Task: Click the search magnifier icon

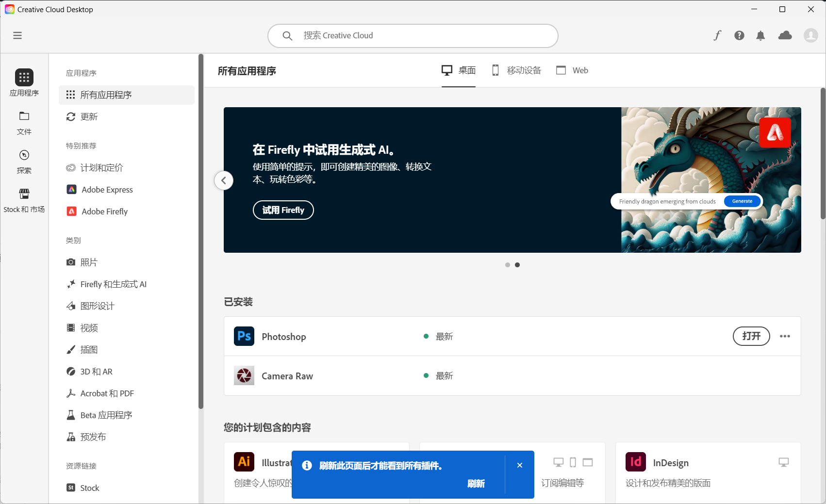Action: click(x=287, y=36)
